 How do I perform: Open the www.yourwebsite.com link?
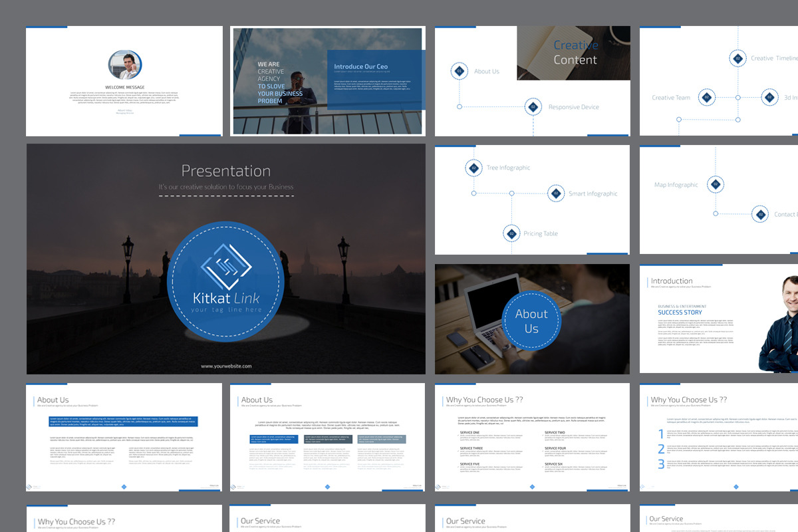[226, 366]
